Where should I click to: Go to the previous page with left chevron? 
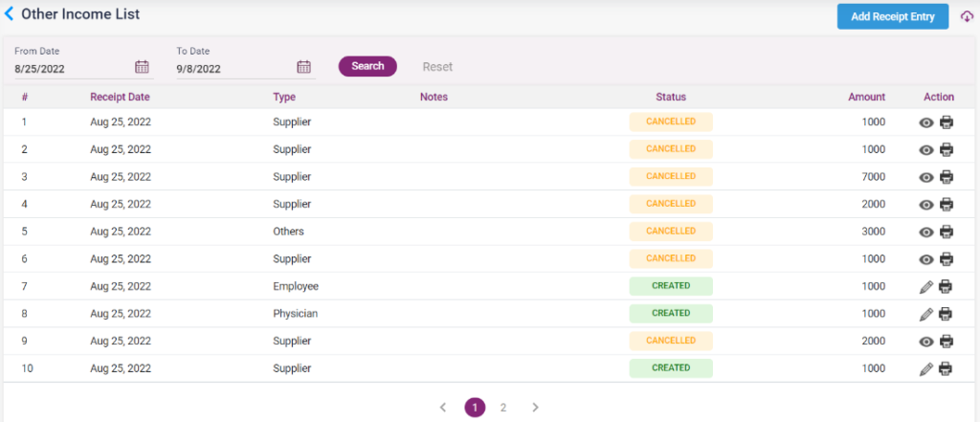click(x=443, y=408)
